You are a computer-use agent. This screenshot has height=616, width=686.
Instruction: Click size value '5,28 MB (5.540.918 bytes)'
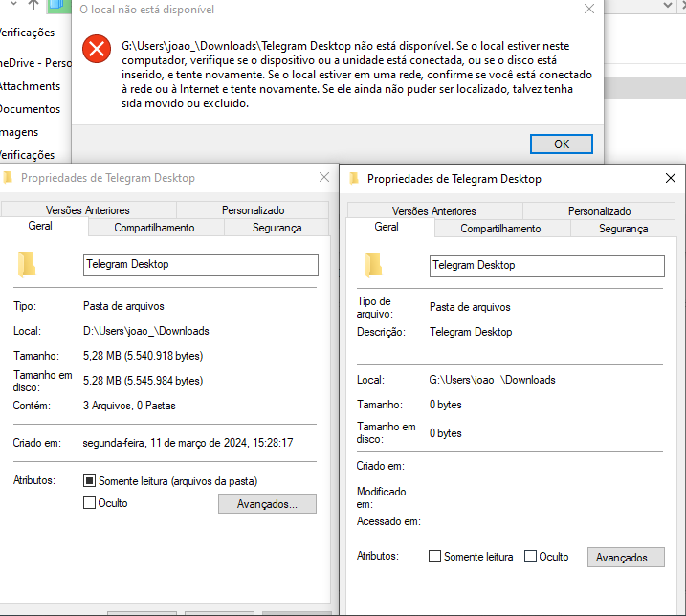tap(144, 356)
